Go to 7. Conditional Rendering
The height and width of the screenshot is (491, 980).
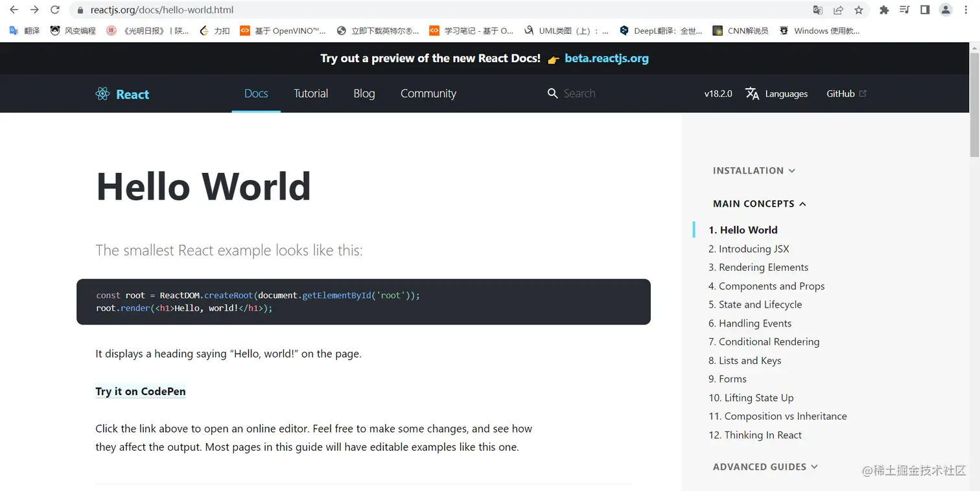click(x=764, y=342)
